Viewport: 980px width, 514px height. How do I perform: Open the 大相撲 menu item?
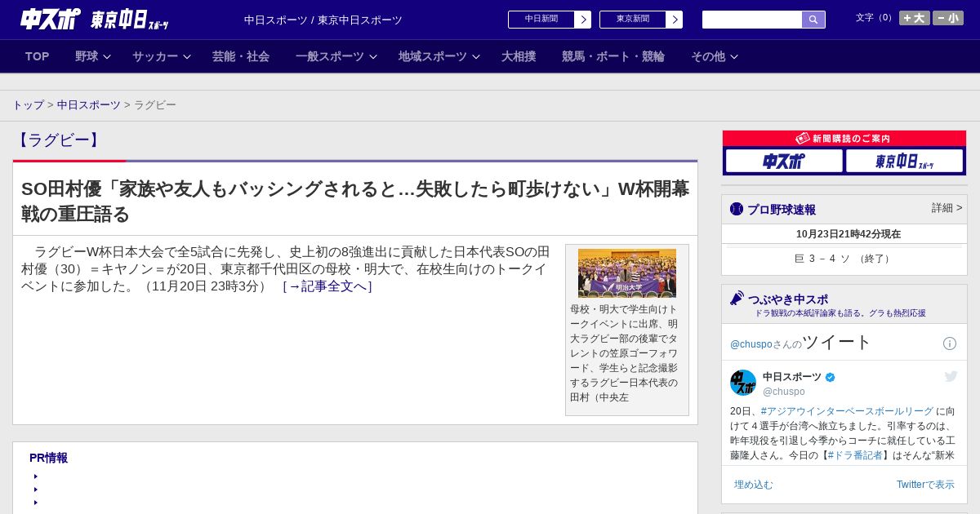coord(519,56)
